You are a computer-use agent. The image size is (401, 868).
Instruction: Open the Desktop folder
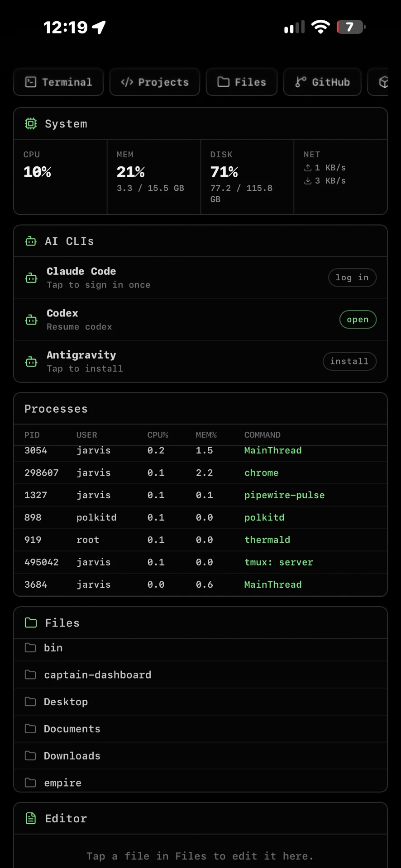point(200,702)
